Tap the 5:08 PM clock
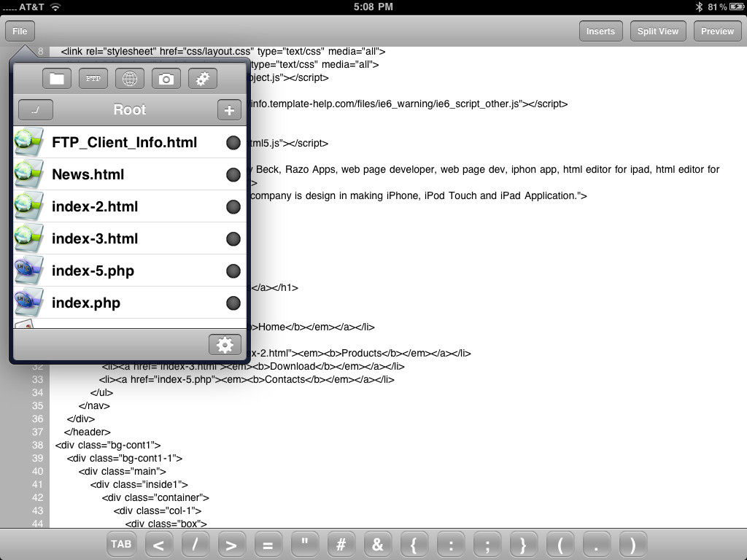This screenshot has width=747, height=560. [373, 7]
